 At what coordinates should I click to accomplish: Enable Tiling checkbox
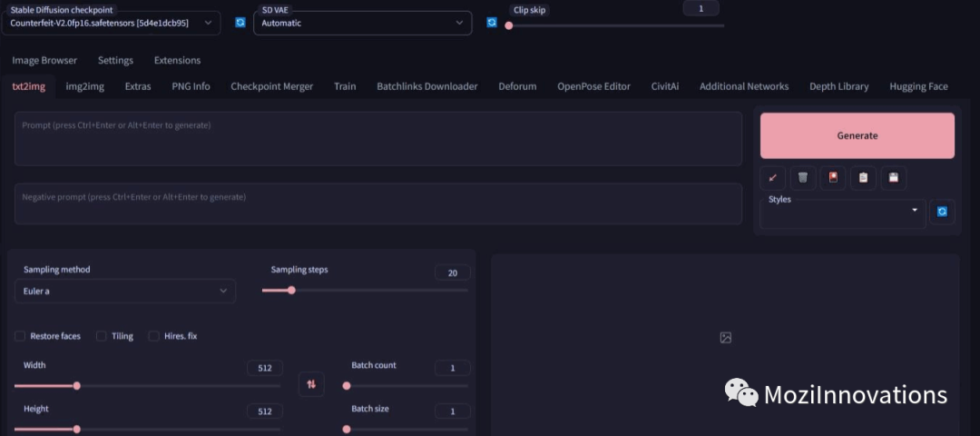[x=102, y=336]
